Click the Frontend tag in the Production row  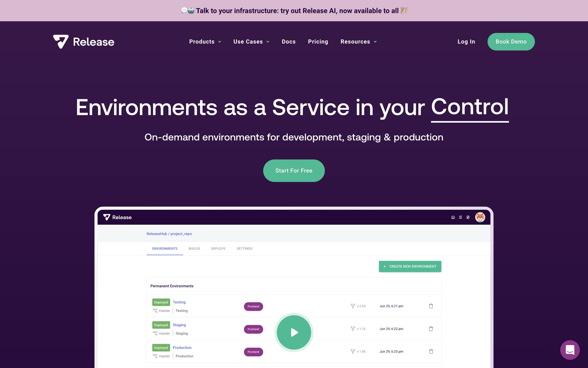pyautogui.click(x=253, y=352)
